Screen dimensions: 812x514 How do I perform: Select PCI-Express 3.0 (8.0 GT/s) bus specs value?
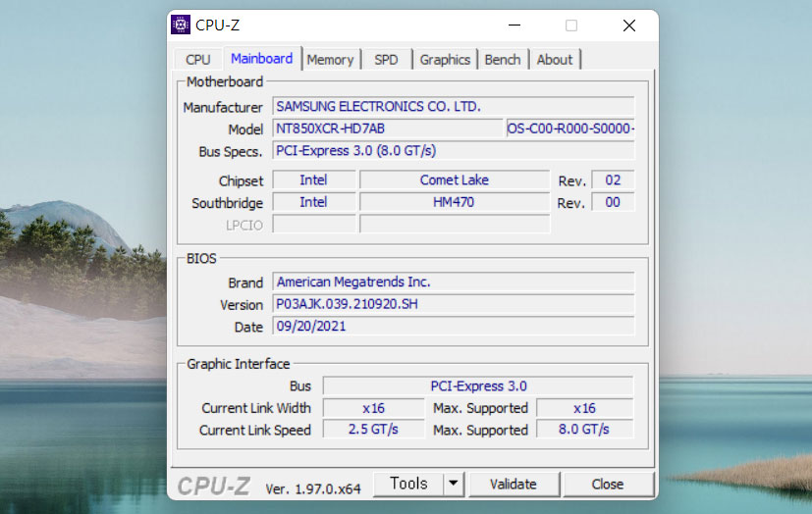454,150
